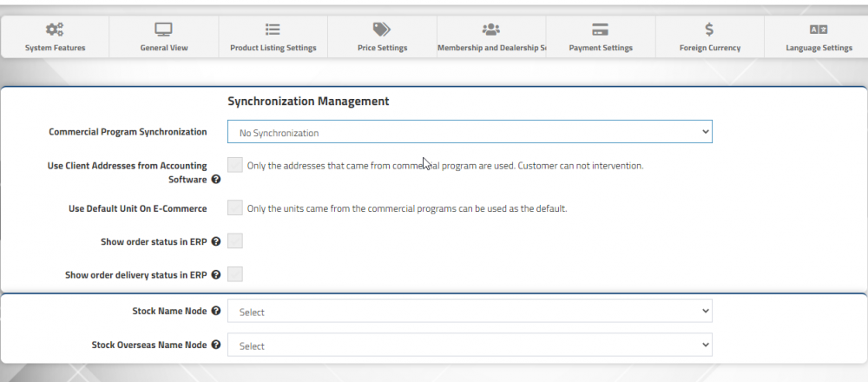Open Membership and Dealership people icon
This screenshot has width=868, height=382.
point(491,30)
